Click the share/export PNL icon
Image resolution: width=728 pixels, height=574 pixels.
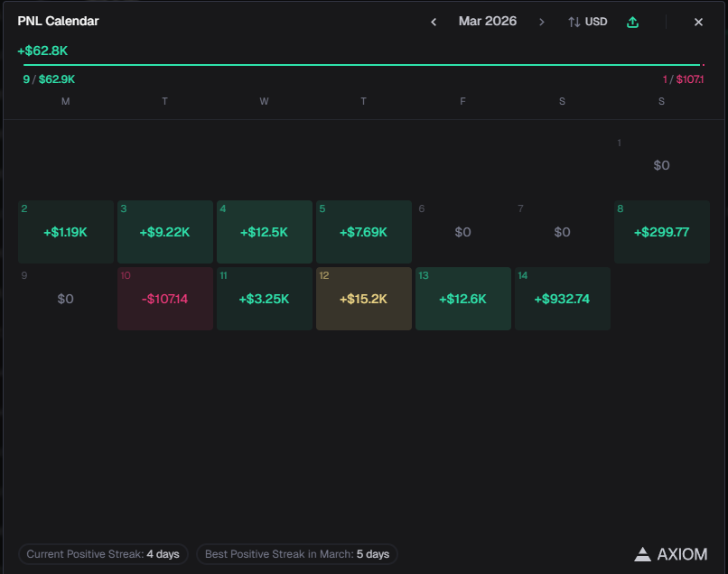point(632,22)
